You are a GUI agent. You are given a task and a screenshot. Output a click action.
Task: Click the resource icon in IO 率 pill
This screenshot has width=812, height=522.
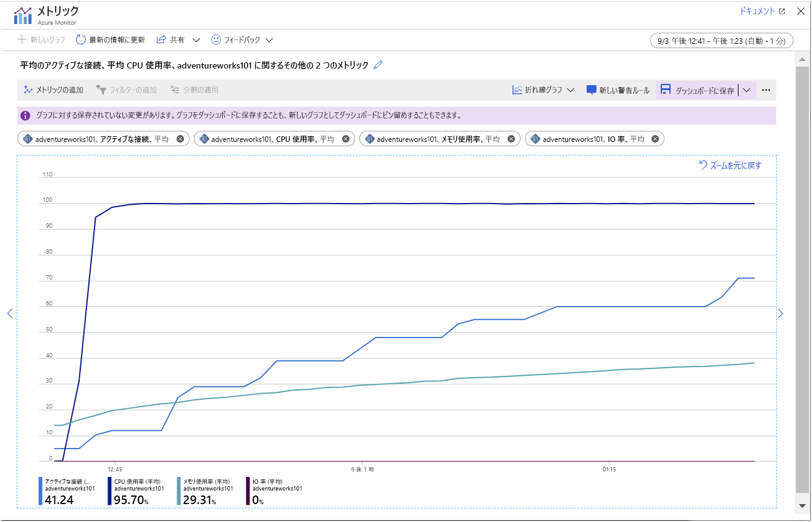pyautogui.click(x=535, y=139)
